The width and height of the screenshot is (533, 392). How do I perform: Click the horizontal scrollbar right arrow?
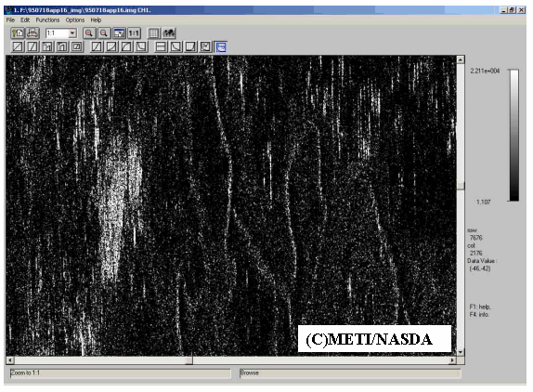[452, 360]
